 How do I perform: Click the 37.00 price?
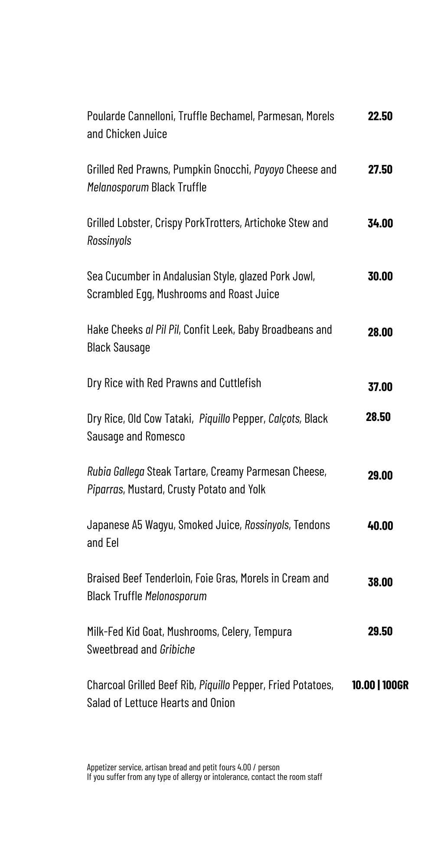[x=380, y=387]
